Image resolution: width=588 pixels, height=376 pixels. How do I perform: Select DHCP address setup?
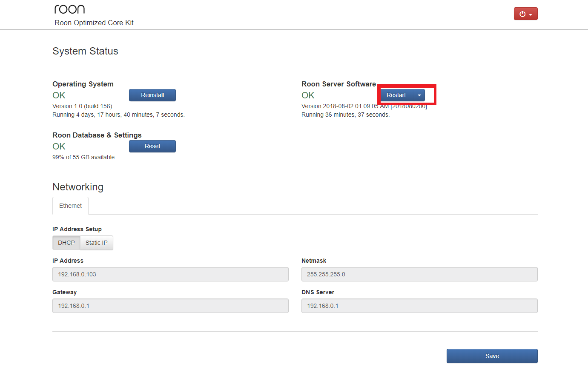pos(66,243)
